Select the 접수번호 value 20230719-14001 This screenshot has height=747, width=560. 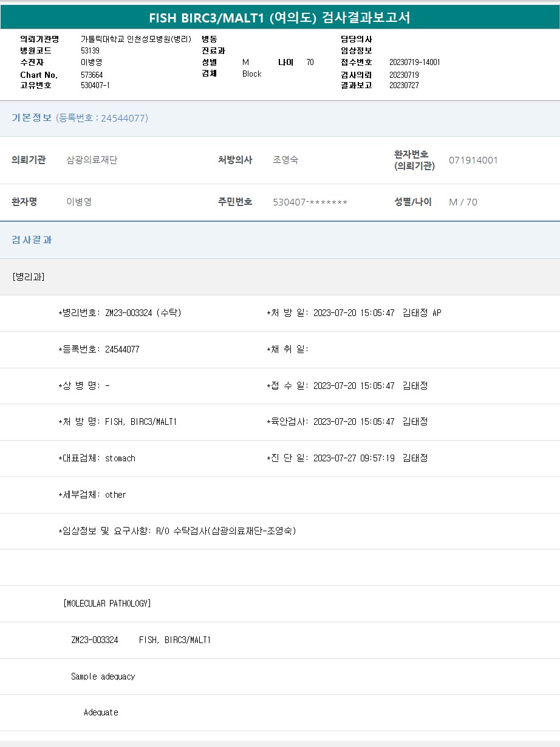click(414, 62)
